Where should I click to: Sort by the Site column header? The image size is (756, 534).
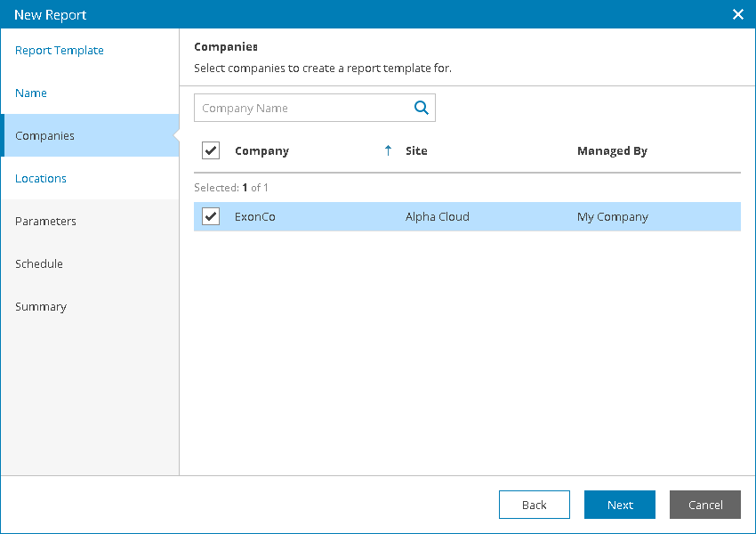pos(416,151)
